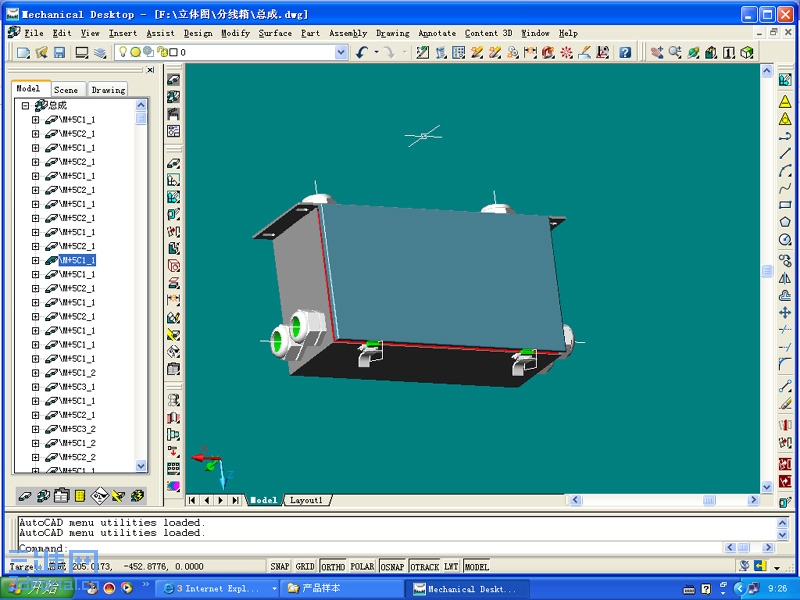Select the Move cross-arrows tool

(785, 312)
